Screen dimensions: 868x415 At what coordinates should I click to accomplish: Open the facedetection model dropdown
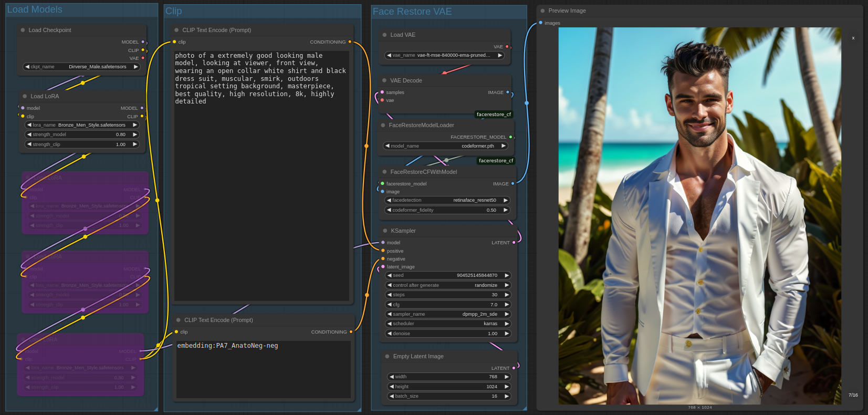point(448,200)
